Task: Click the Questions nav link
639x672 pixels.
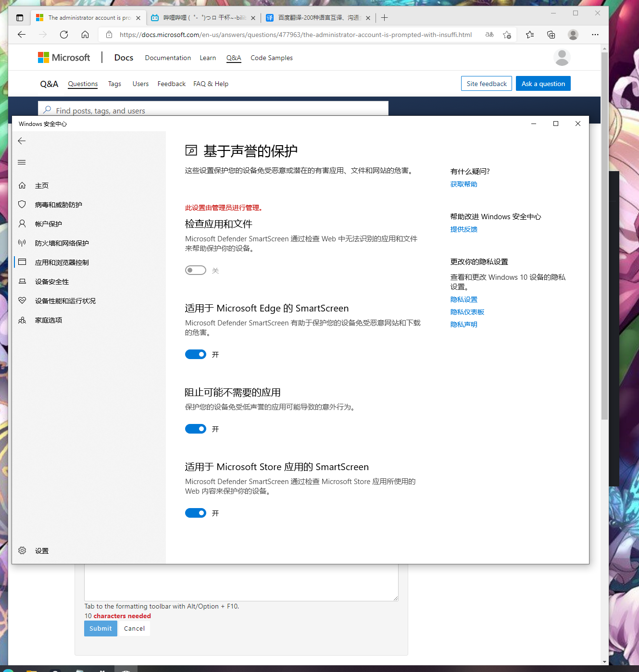Action: (83, 84)
